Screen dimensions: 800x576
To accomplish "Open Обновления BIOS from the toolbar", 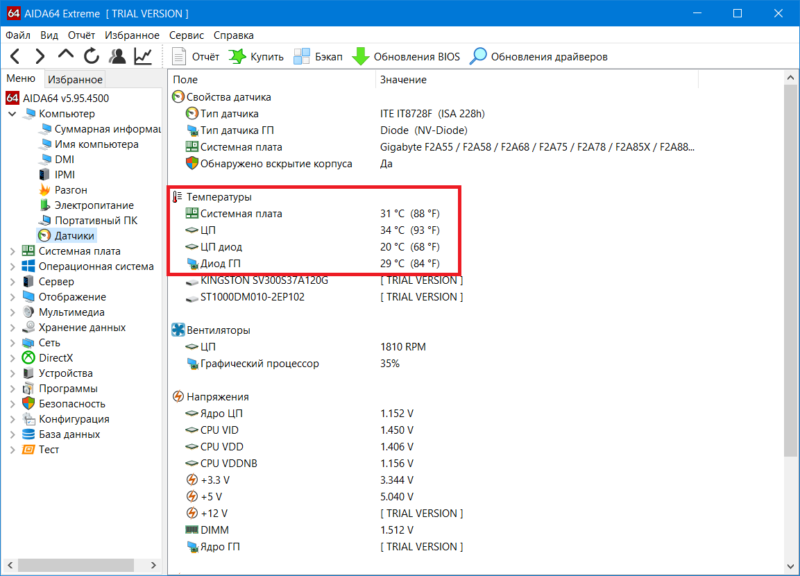I will pos(406,57).
